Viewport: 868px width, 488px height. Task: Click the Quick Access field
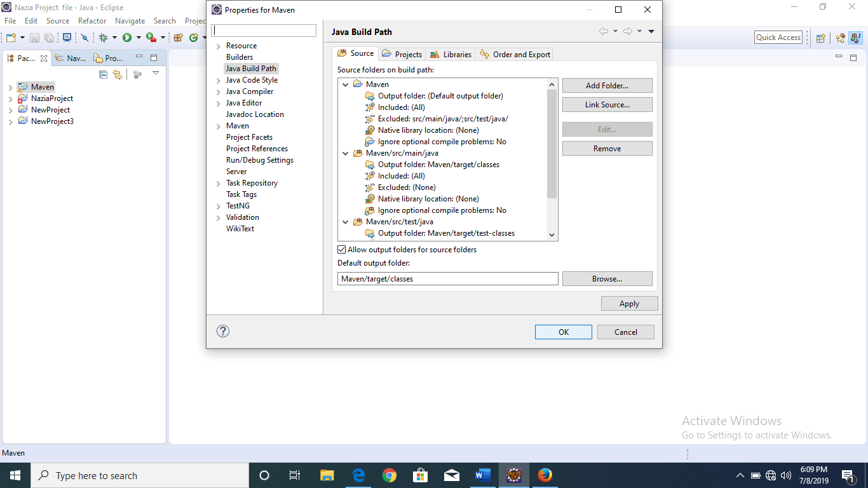[x=778, y=37]
